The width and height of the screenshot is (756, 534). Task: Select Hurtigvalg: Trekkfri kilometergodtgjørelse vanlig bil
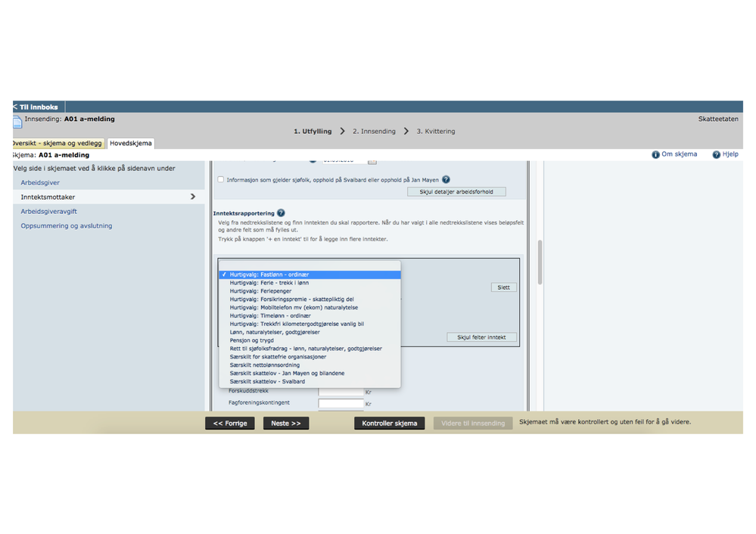(310, 324)
